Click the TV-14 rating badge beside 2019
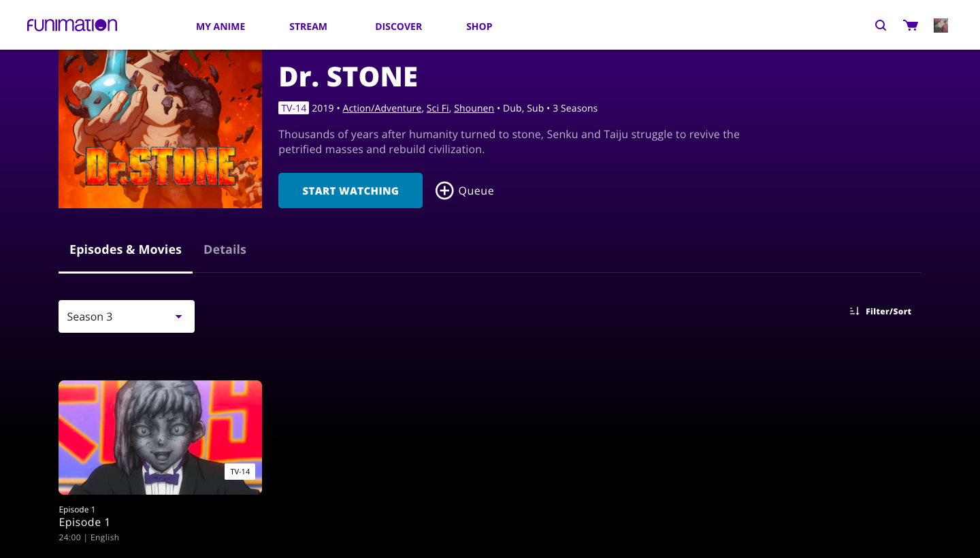980x558 pixels. click(x=293, y=108)
